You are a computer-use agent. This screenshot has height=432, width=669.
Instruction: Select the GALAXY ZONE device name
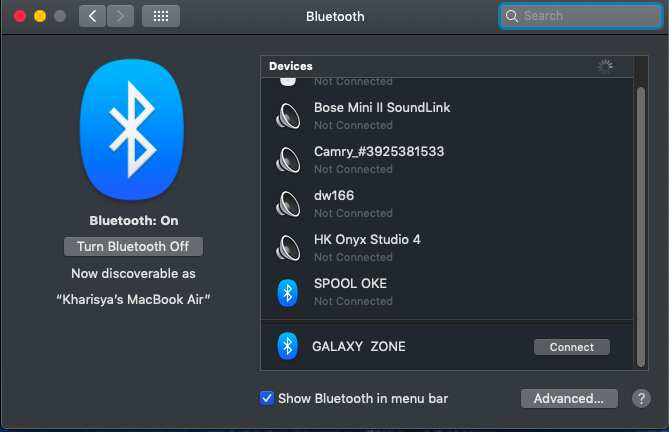[x=358, y=346]
